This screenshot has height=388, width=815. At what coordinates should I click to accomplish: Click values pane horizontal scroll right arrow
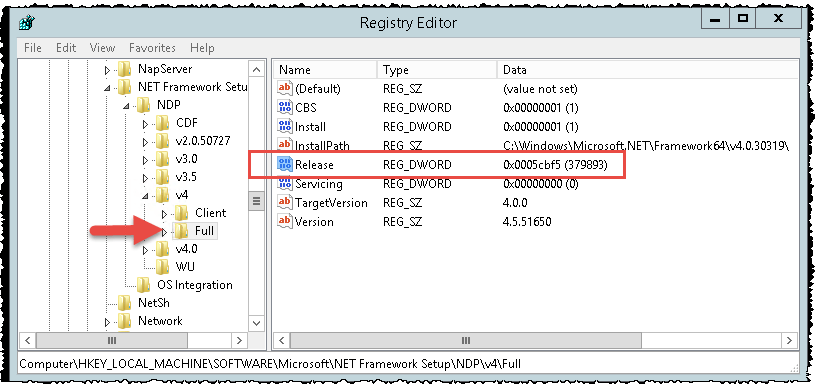click(x=790, y=341)
